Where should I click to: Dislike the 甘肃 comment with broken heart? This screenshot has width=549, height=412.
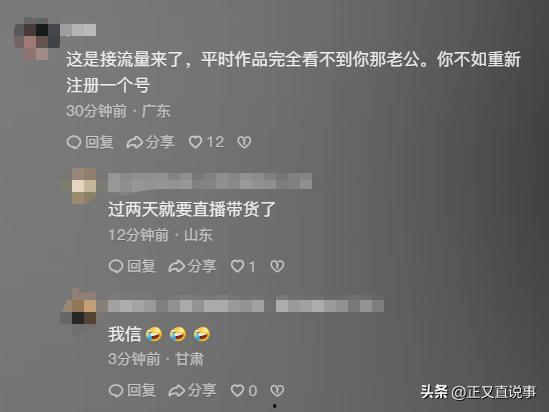[277, 390]
